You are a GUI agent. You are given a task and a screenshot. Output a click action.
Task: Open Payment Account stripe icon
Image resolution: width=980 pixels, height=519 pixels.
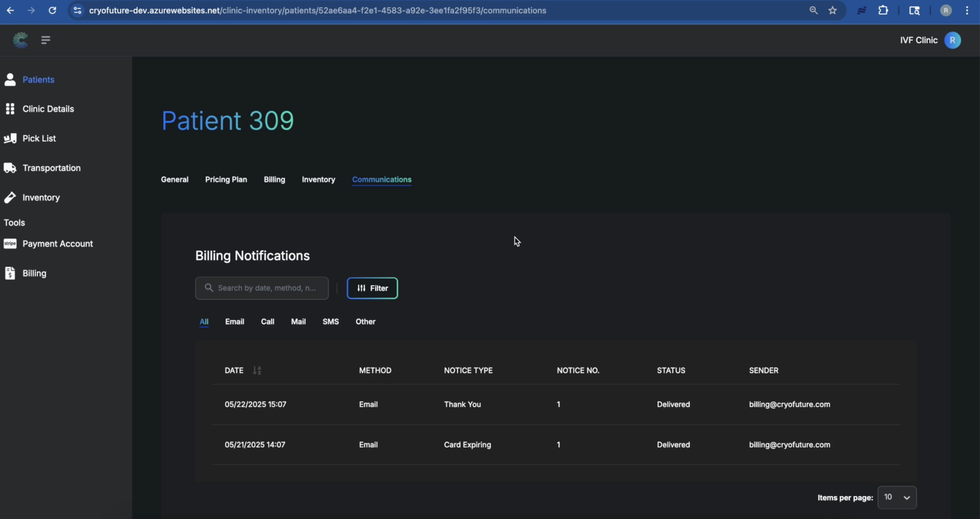[10, 243]
